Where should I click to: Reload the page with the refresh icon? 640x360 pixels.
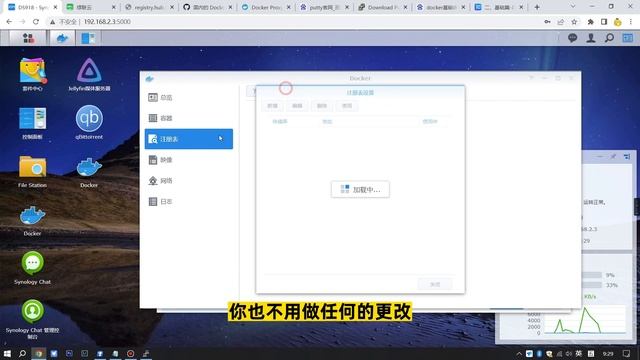(x=36, y=22)
